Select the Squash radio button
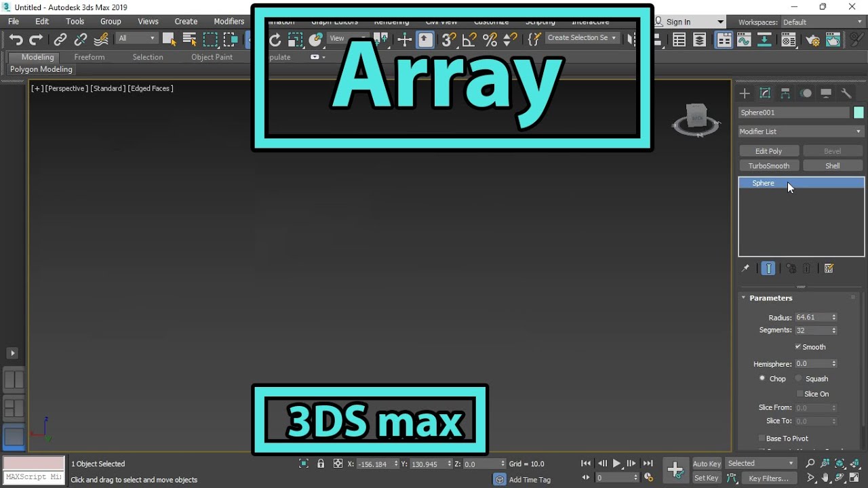This screenshot has height=488, width=868. [798, 379]
